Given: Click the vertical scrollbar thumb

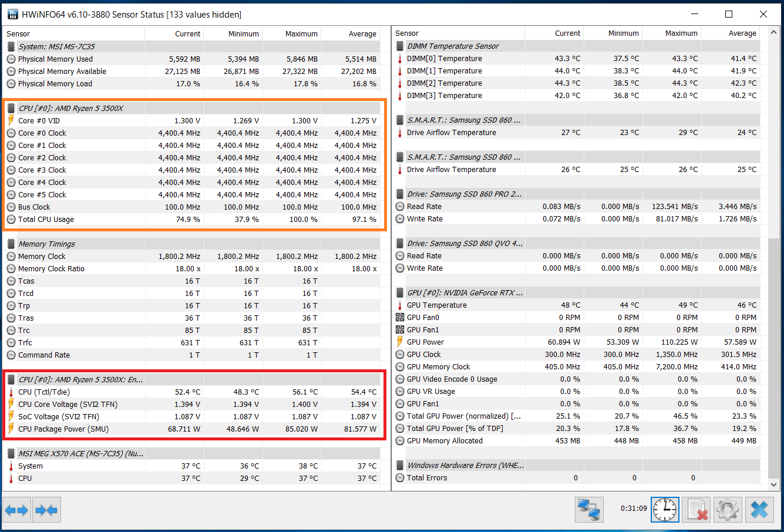Looking at the screenshot, I should point(773,358).
